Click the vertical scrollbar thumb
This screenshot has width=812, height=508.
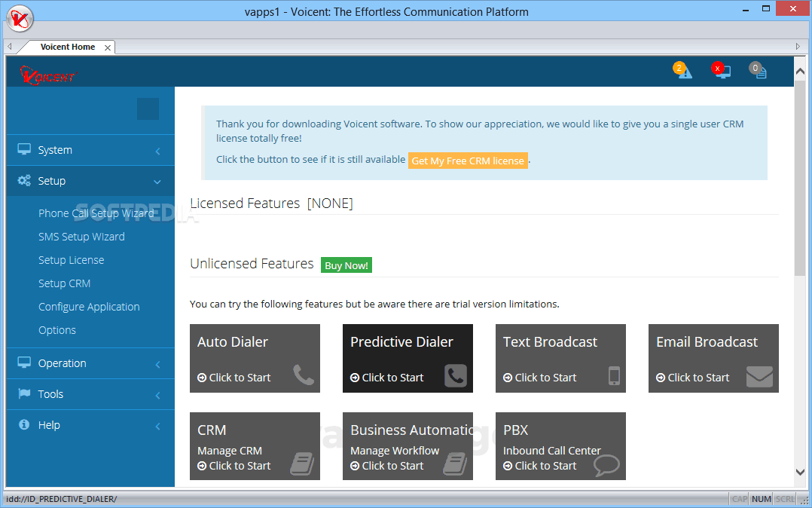(x=800, y=179)
